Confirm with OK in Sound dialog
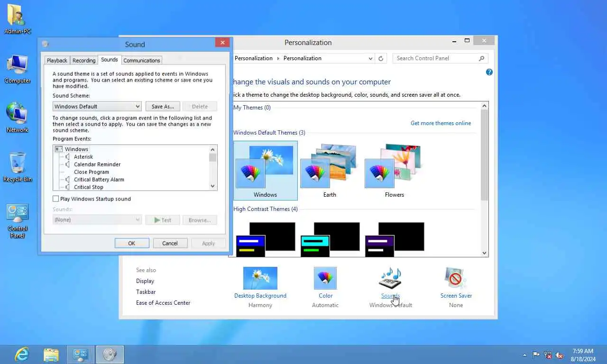 132,243
